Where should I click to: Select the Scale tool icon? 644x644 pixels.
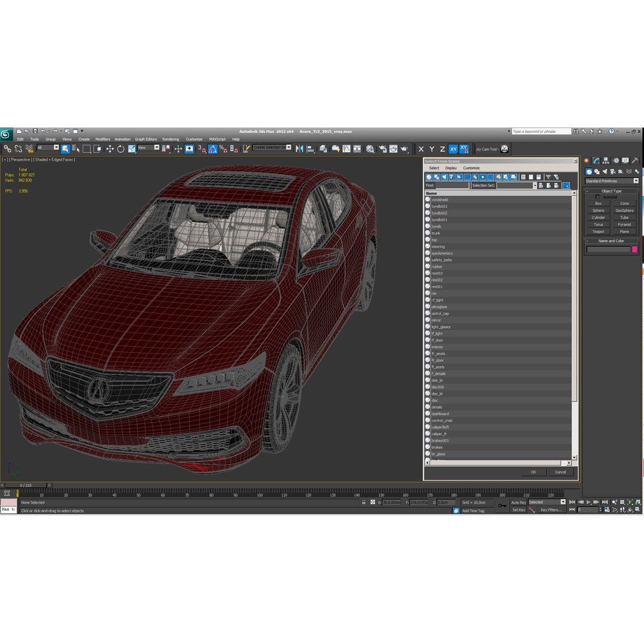(x=131, y=148)
